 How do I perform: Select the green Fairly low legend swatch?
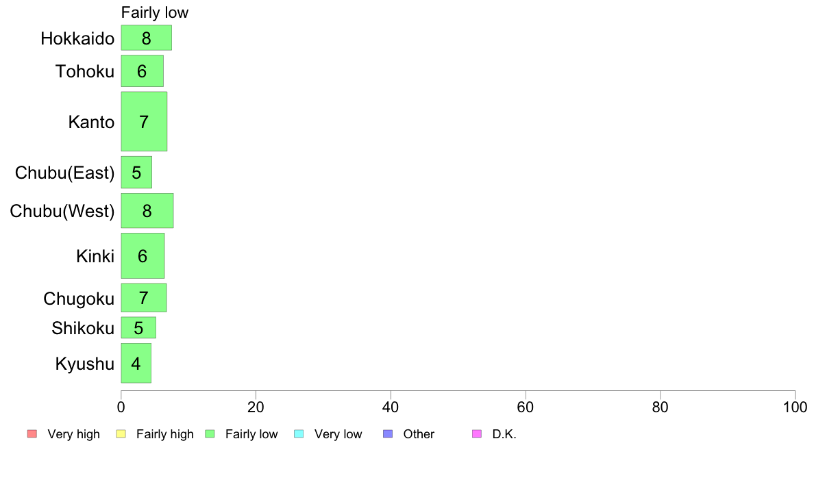pos(210,433)
